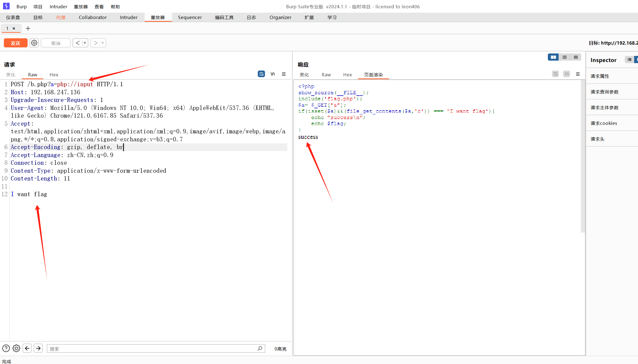Open request editor hamburger menu

coord(284,74)
